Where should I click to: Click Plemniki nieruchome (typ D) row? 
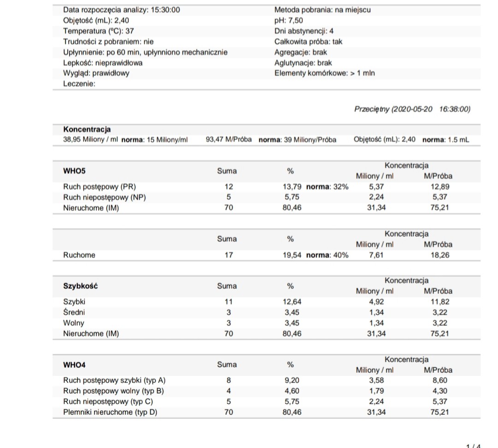point(110,412)
